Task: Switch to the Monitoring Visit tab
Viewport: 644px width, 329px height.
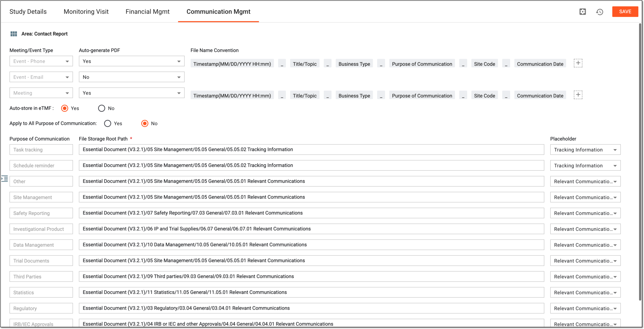Action: tap(86, 12)
